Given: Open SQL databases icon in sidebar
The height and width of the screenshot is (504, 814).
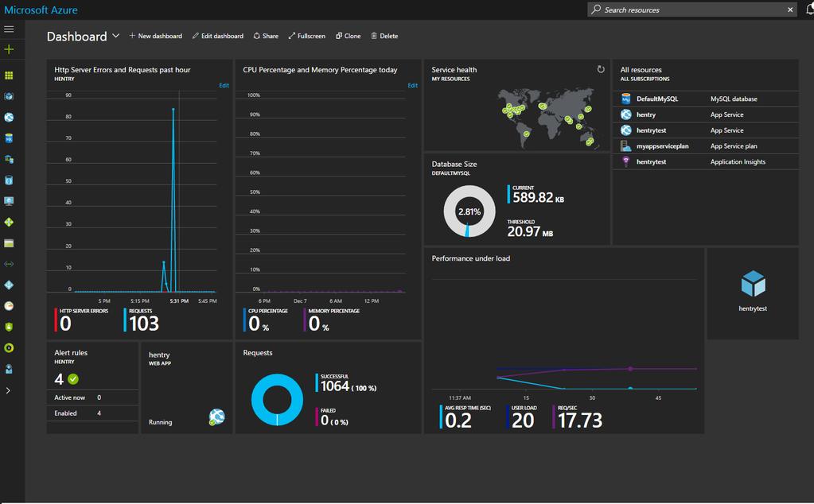Looking at the screenshot, I should click(x=9, y=138).
